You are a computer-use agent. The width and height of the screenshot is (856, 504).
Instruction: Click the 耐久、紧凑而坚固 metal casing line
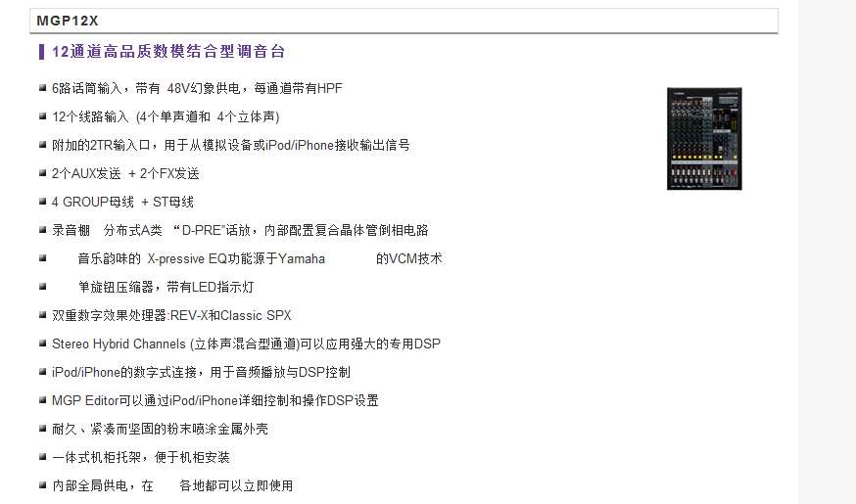(x=160, y=429)
